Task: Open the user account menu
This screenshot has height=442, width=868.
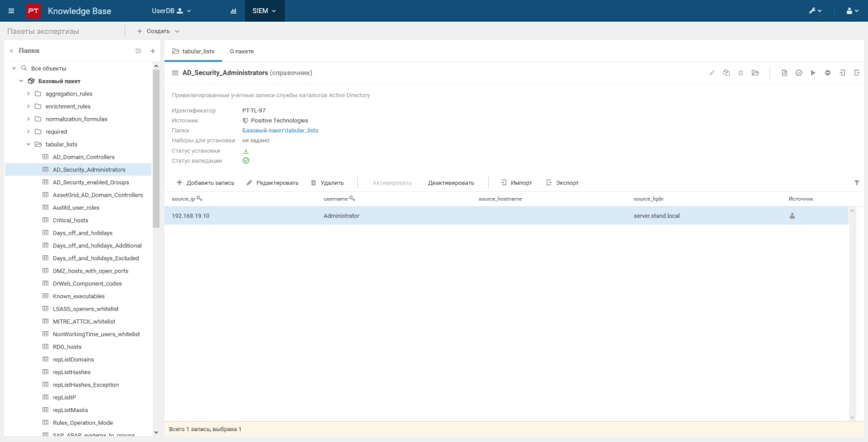Action: (852, 11)
